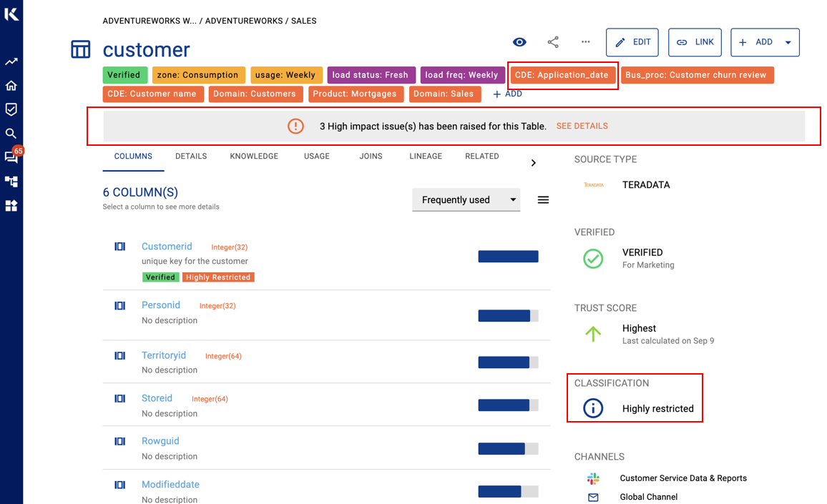Open the hamburger list options icon
827x504 pixels.
click(543, 199)
